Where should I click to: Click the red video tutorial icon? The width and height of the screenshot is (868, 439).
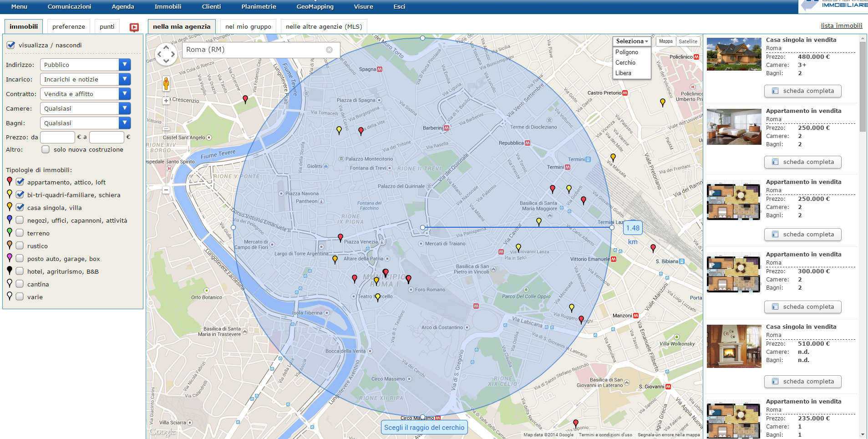134,27
